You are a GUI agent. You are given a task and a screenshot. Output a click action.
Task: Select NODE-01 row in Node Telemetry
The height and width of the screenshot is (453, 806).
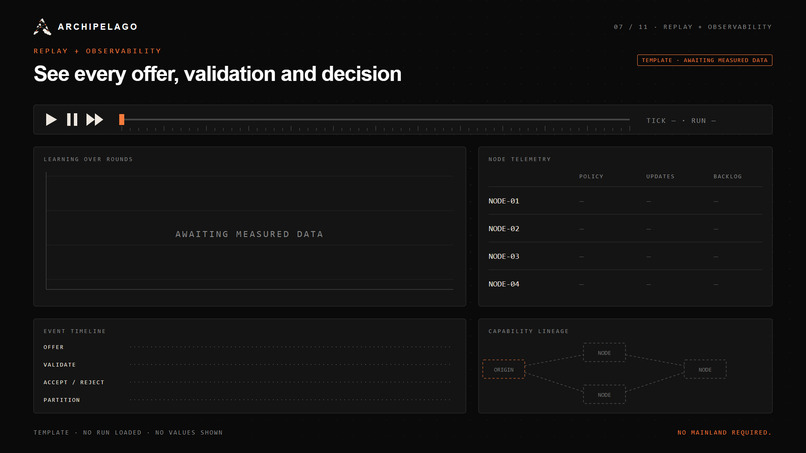click(625, 201)
